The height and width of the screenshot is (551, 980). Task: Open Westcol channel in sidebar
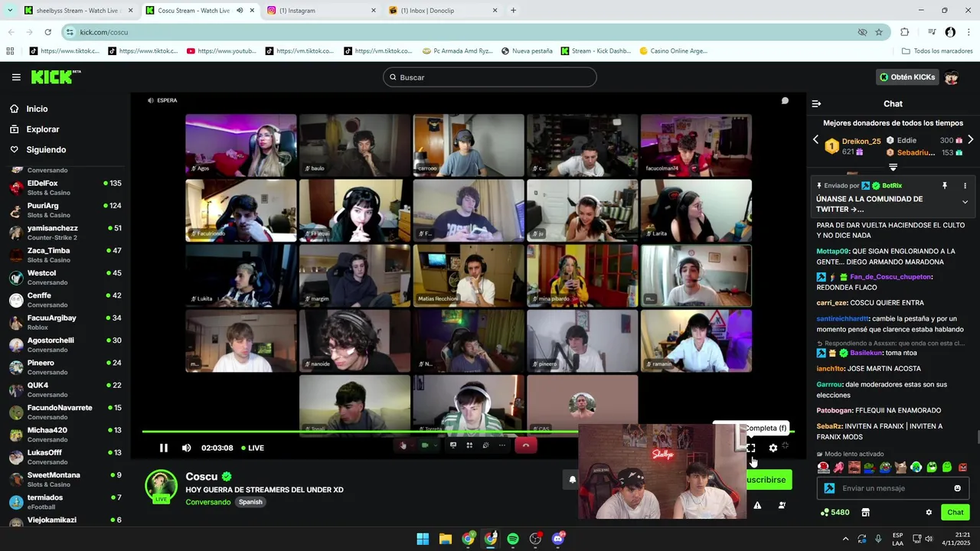pyautogui.click(x=66, y=278)
